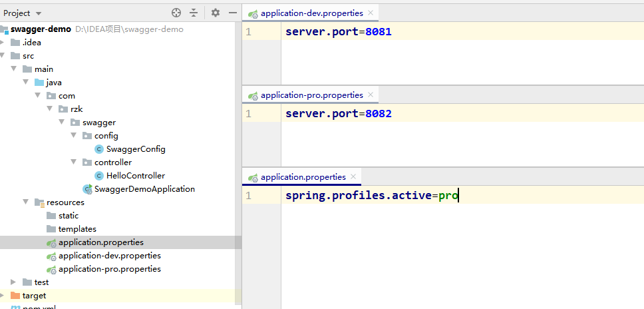Click the templates folder icon
The width and height of the screenshot is (644, 309).
click(51, 228)
